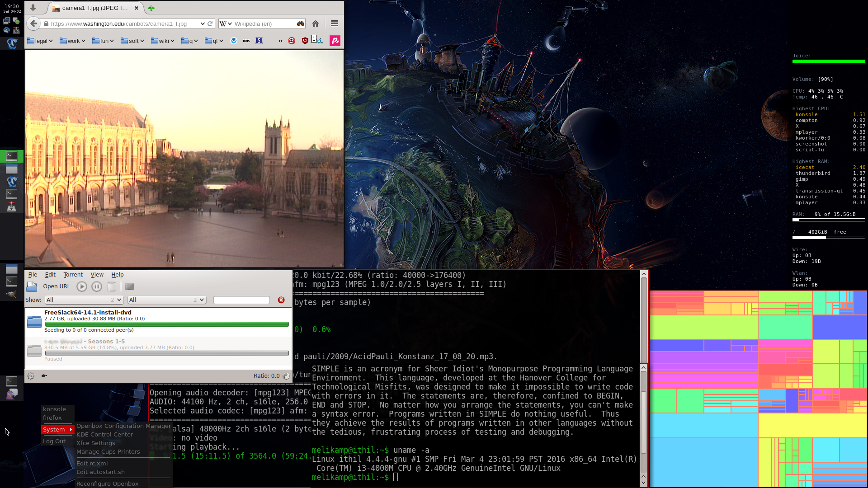Go to the browser home page
This screenshot has width=868, height=488.
316,23
